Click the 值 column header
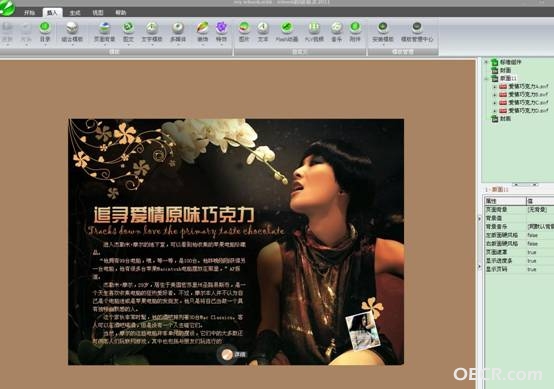This screenshot has width=554, height=389. click(x=540, y=201)
